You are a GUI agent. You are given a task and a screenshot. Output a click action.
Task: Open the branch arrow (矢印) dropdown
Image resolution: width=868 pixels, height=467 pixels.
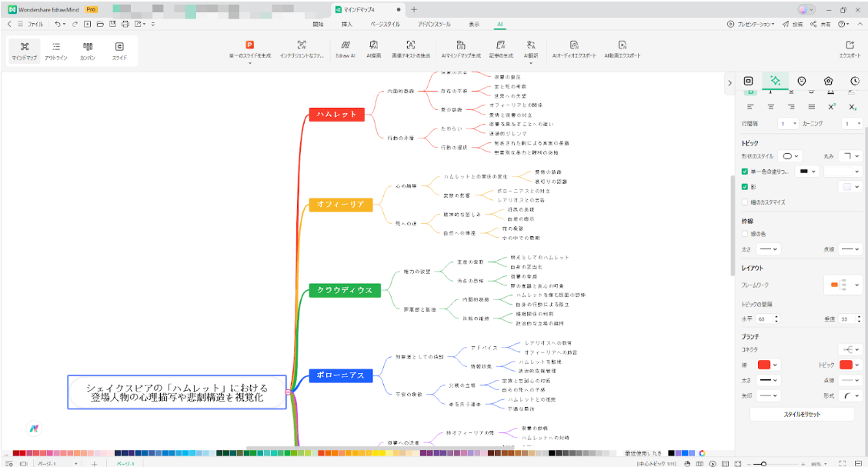click(769, 395)
